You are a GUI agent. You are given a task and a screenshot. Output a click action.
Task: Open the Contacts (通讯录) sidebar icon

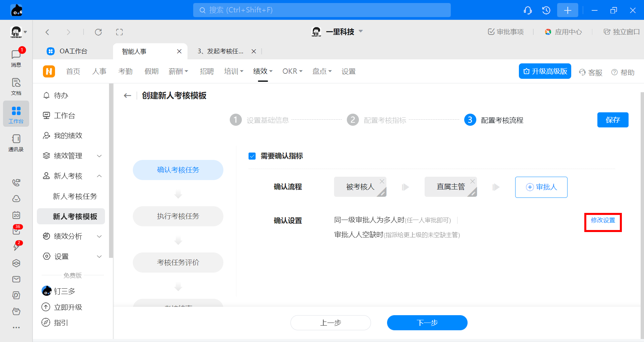click(x=16, y=142)
